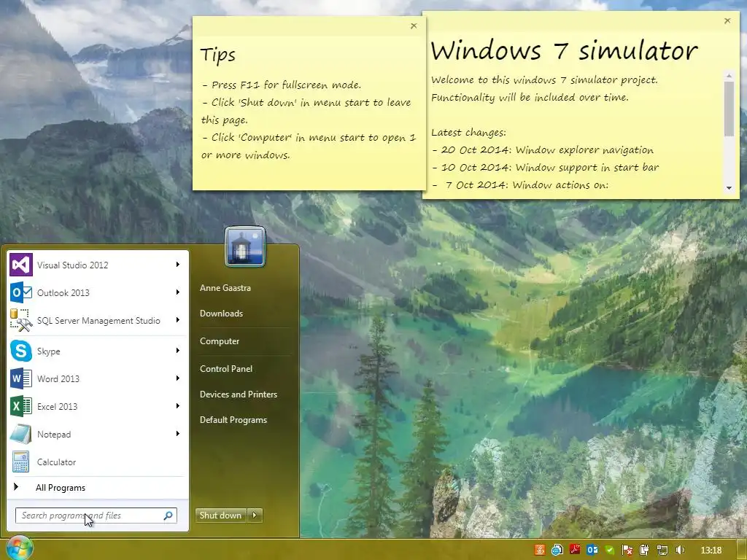Click the search magnifier icon
The width and height of the screenshot is (747, 560).
[x=169, y=516]
